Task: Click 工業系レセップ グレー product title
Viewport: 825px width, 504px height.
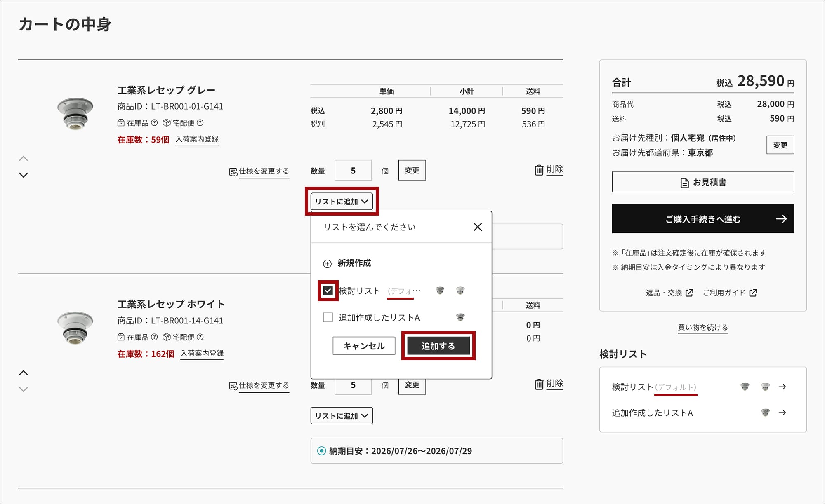Action: pyautogui.click(x=166, y=90)
